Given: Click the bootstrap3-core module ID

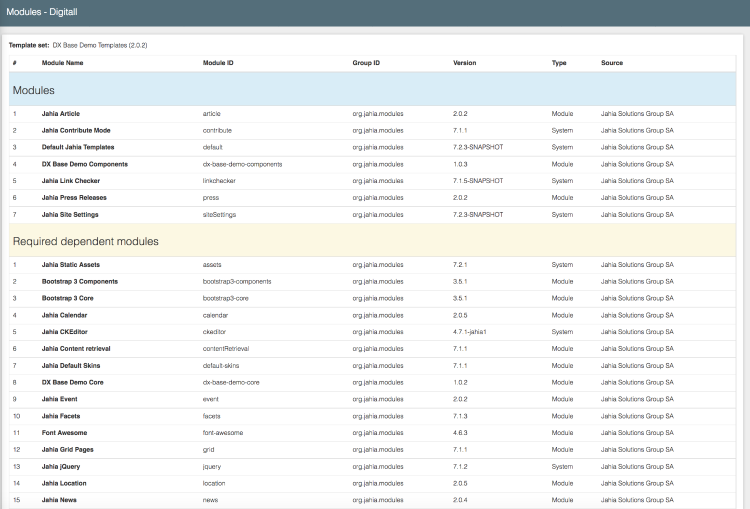Looking at the screenshot, I should pyautogui.click(x=226, y=298).
